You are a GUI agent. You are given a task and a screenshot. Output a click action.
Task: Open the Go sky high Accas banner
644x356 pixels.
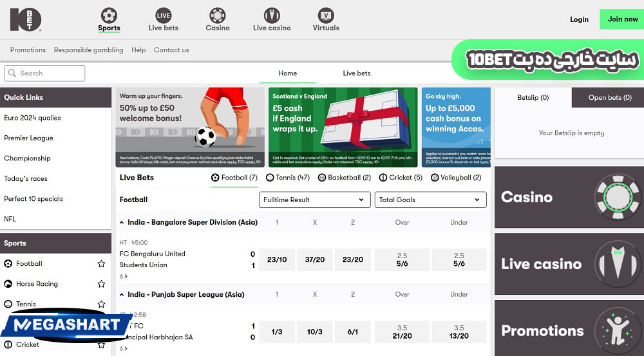tap(456, 127)
